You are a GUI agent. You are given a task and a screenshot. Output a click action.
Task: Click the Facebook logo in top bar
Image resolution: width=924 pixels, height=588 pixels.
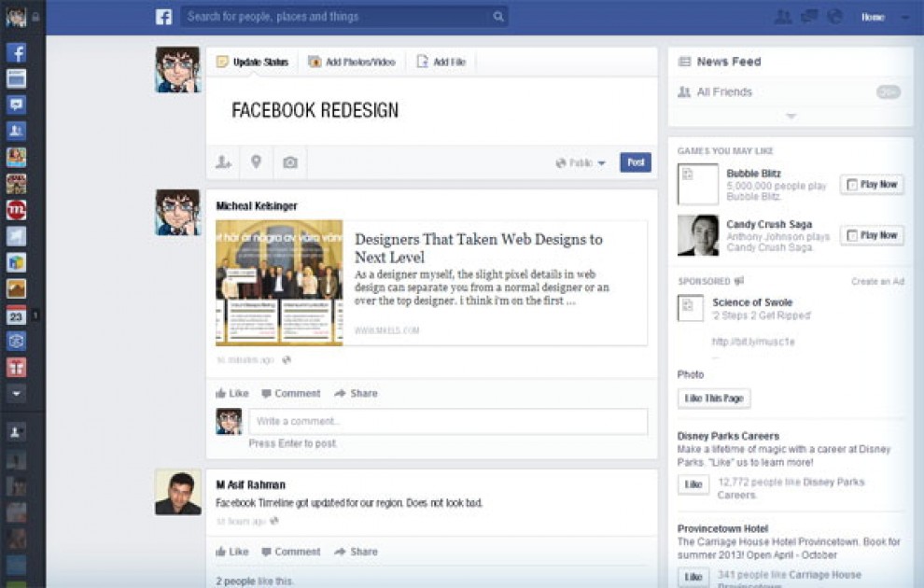click(164, 17)
